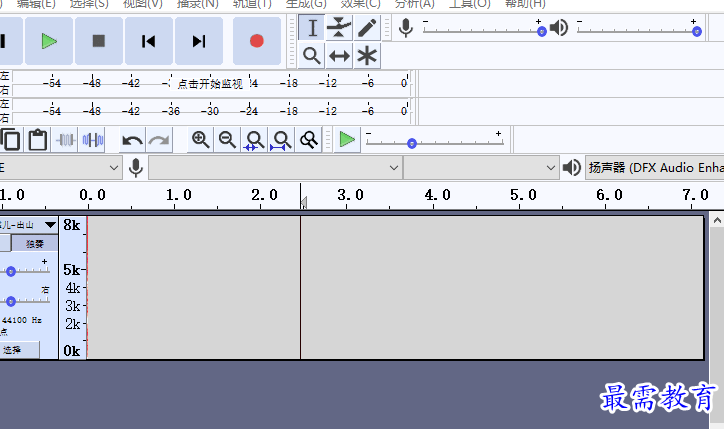Click the Paste clipboard icon

click(x=38, y=140)
